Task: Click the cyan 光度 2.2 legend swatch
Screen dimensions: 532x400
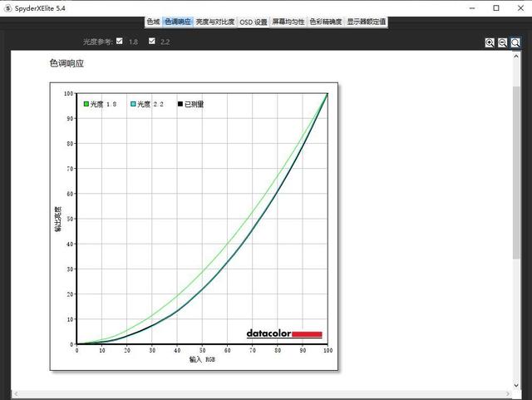Action: (x=133, y=104)
